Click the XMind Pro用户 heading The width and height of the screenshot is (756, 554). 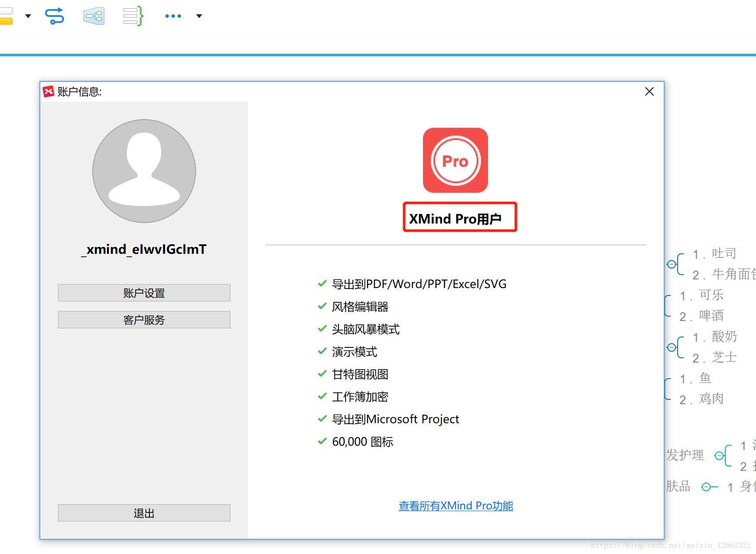tap(456, 219)
